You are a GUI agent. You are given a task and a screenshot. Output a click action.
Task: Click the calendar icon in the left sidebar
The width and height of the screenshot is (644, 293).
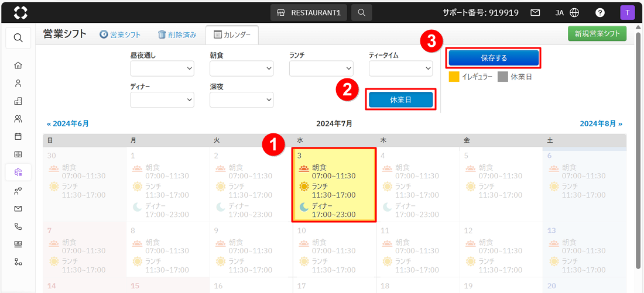click(18, 137)
